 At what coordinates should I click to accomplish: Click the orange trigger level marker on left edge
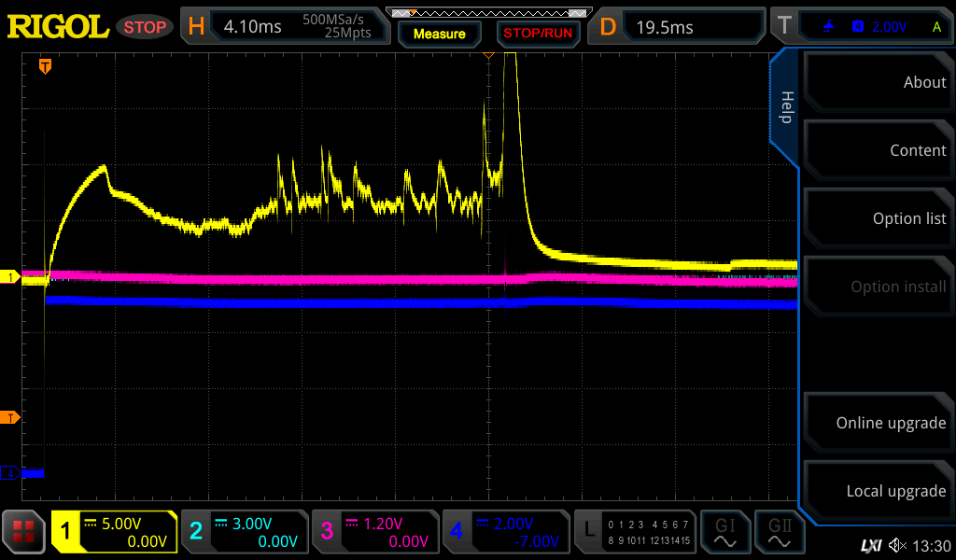[10, 417]
